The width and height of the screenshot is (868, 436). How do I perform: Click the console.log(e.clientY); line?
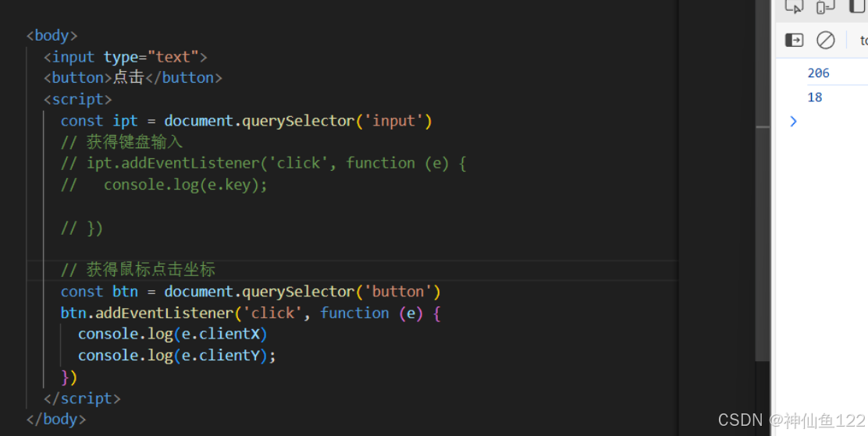[x=177, y=355]
